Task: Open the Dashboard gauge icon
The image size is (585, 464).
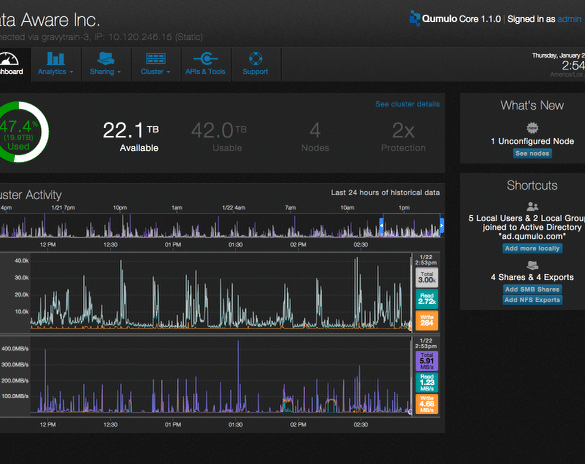Action: tap(9, 59)
